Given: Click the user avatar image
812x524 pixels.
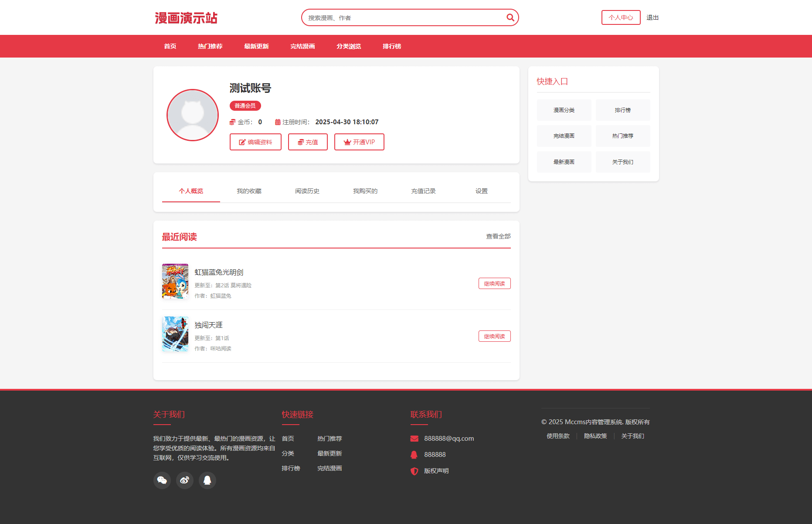Looking at the screenshot, I should (193, 115).
